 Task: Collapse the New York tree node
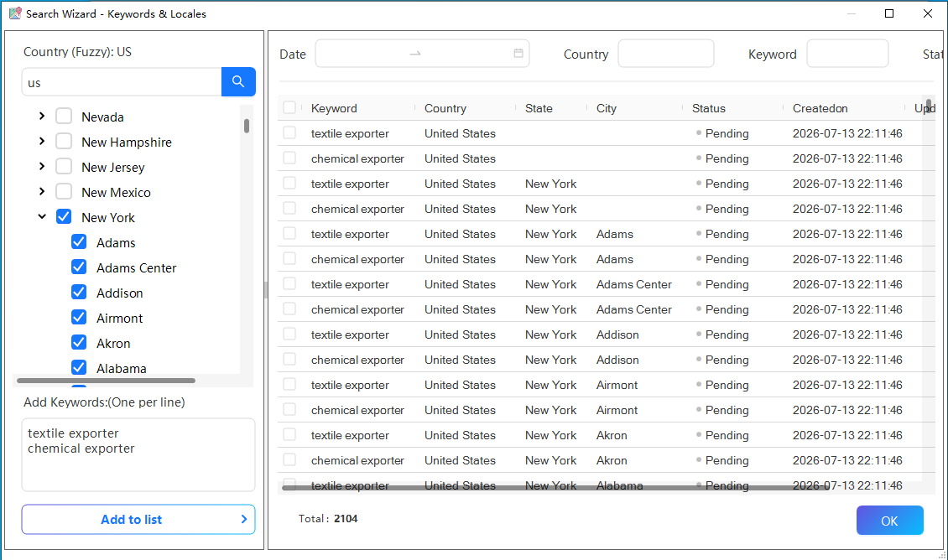click(x=42, y=217)
